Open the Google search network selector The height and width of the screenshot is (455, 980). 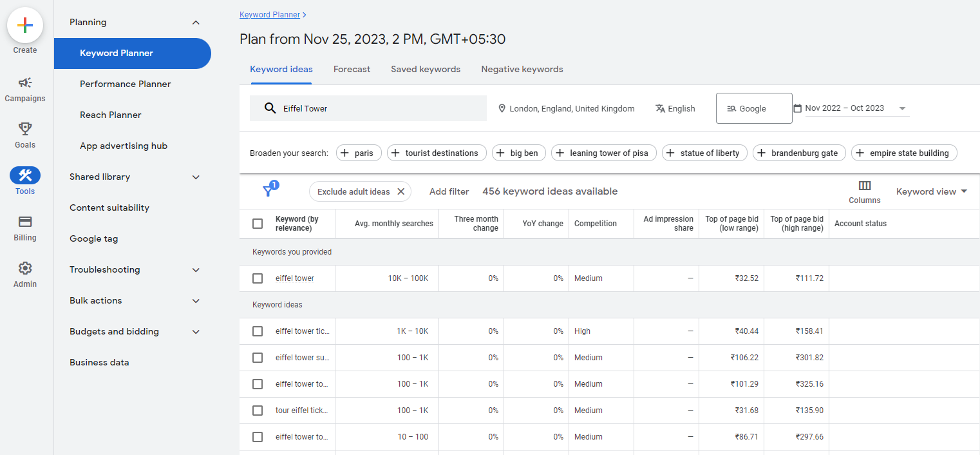pyautogui.click(x=754, y=108)
